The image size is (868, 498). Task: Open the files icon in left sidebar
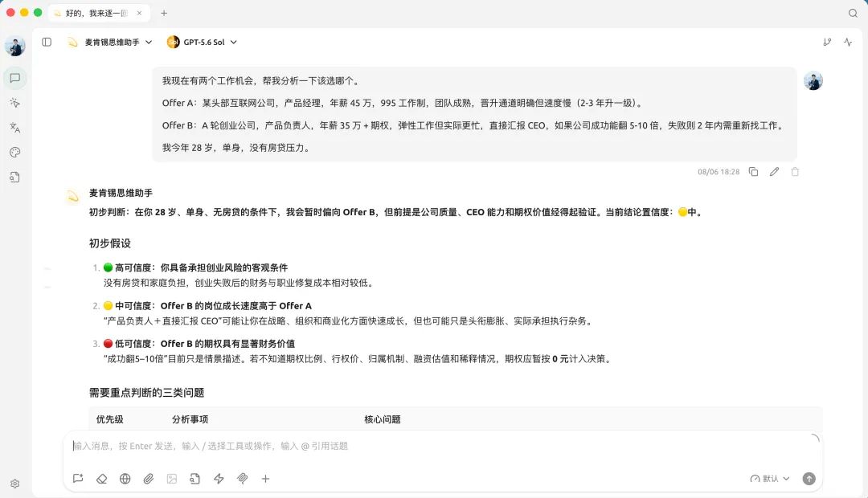coord(15,177)
